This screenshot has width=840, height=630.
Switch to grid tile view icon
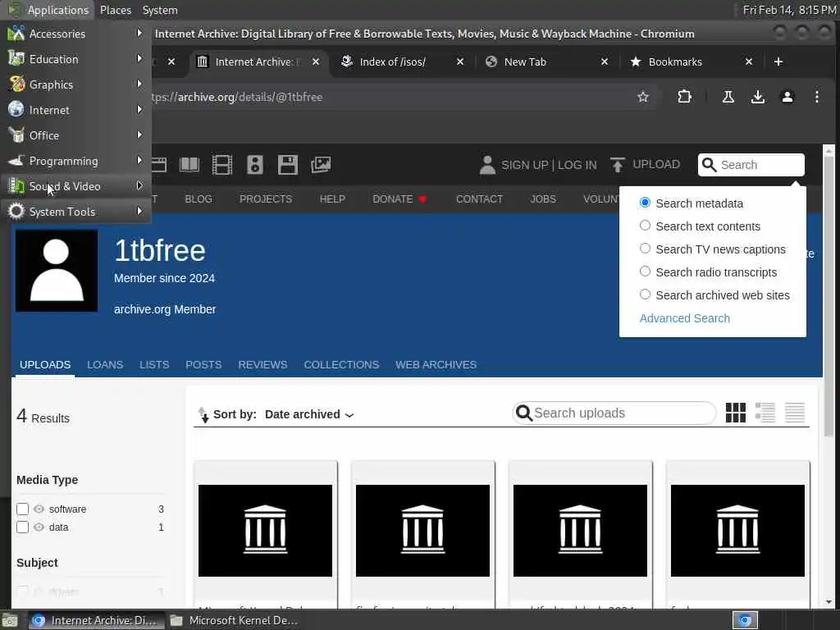(x=736, y=413)
